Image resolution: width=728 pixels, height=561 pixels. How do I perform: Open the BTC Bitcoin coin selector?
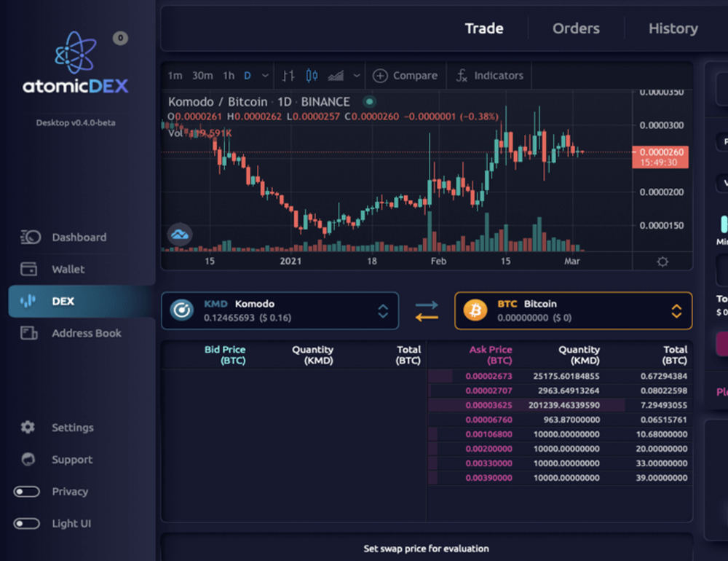[574, 310]
